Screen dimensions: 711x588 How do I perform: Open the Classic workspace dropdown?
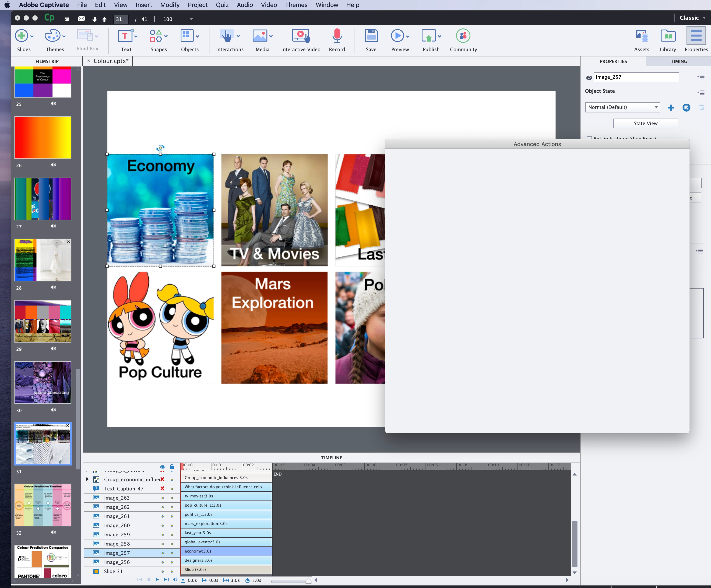pyautogui.click(x=692, y=18)
